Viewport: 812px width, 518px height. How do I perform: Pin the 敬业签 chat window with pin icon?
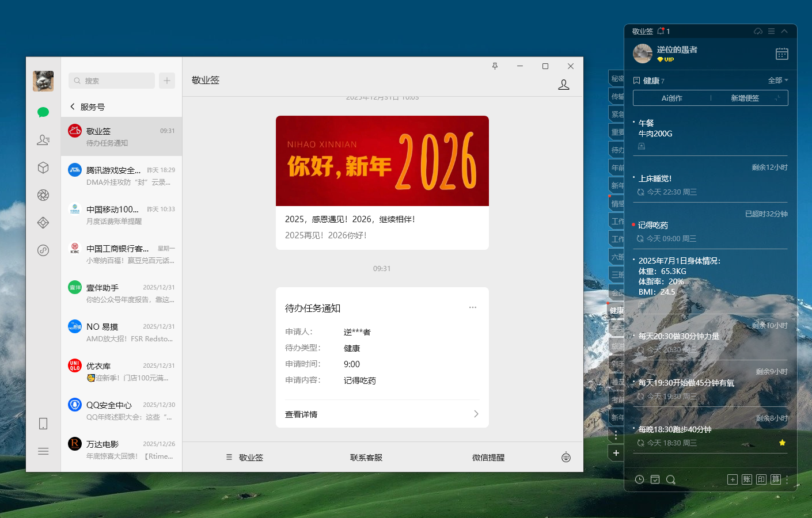(495, 66)
